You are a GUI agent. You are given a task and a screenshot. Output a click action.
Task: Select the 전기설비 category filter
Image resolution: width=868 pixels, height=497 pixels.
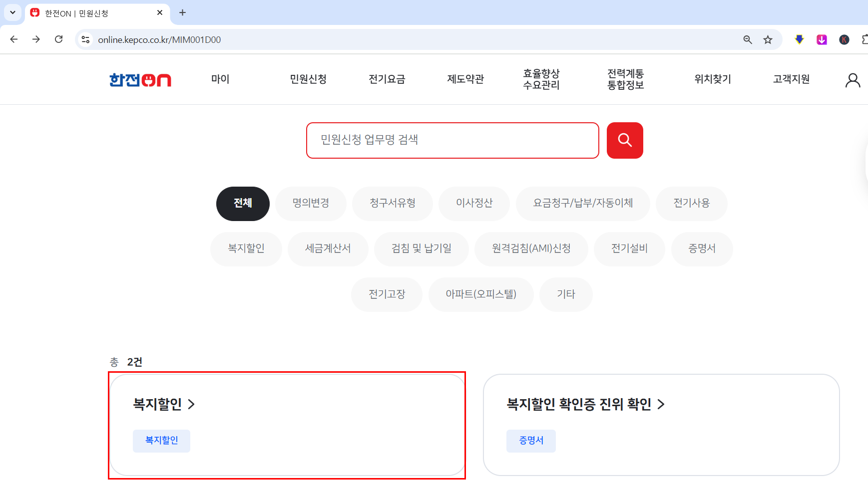pos(629,249)
